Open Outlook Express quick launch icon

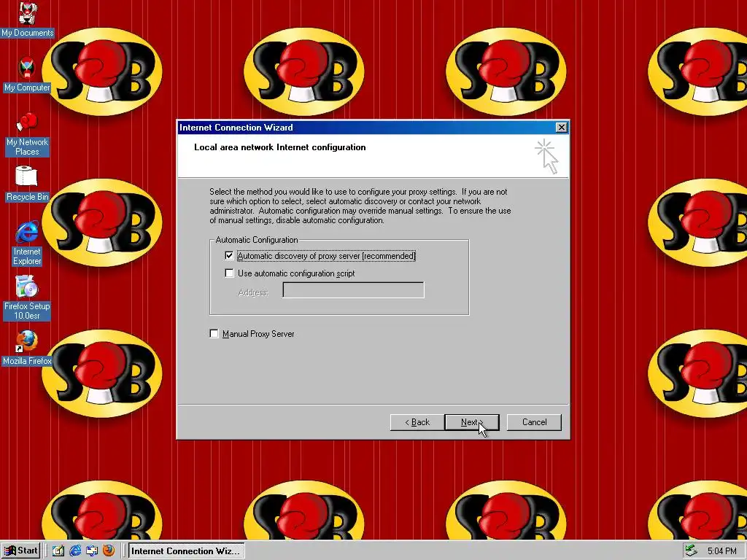[91, 551]
